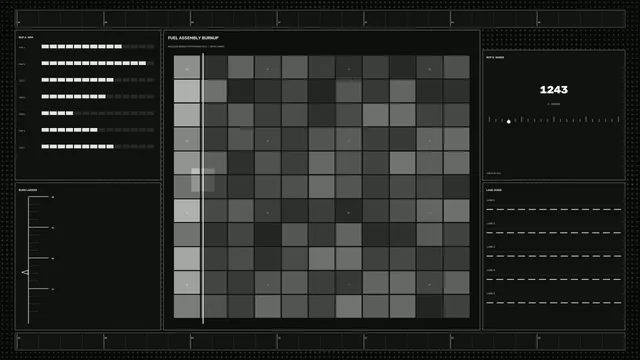Click the segment bar with only four lit segments
This screenshot has height=360, width=640.
(98, 113)
